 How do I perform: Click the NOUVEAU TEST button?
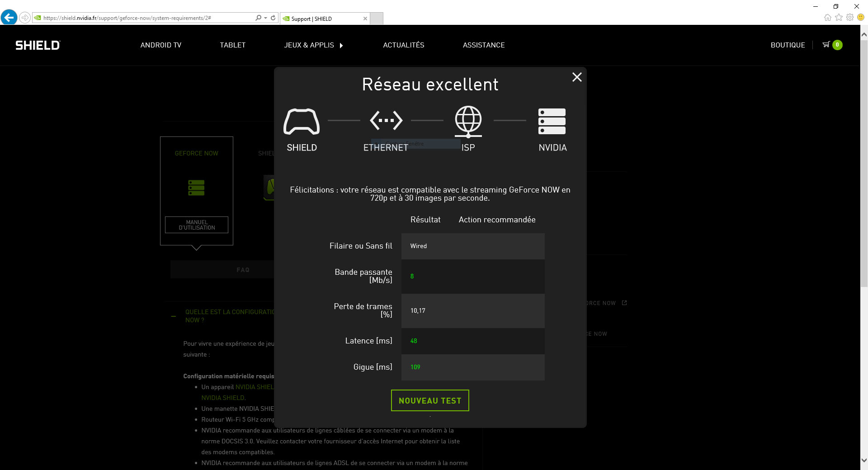point(429,400)
